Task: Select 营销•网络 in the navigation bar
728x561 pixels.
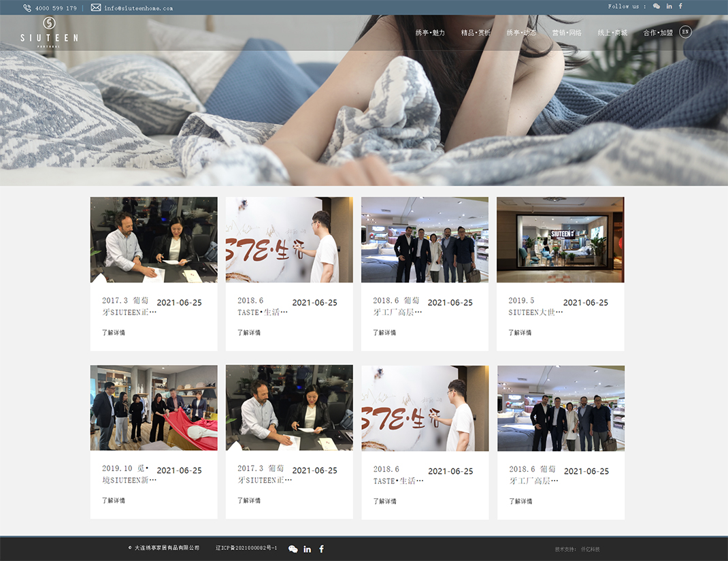Action: (x=566, y=33)
